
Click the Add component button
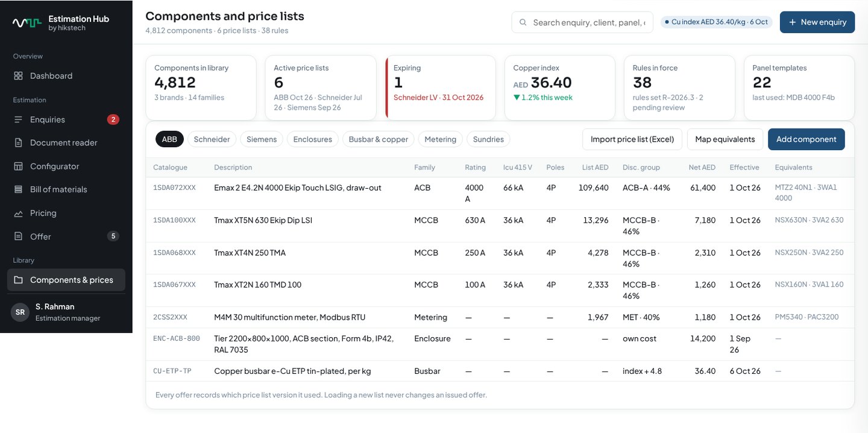pos(807,139)
